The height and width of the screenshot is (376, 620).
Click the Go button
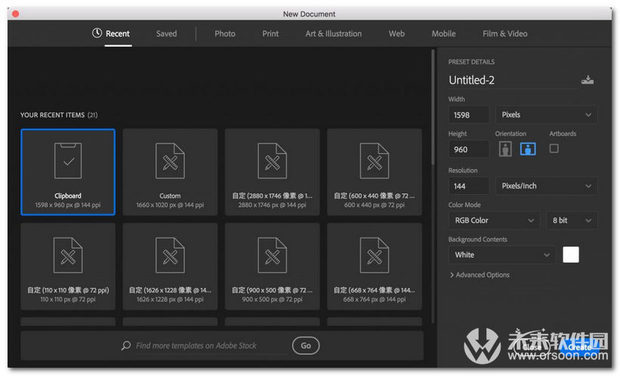[306, 346]
